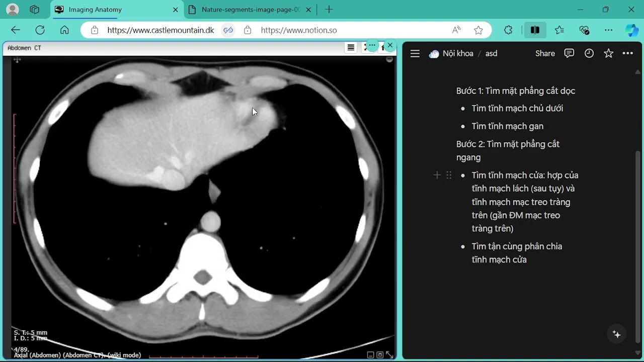Open Read aloud in address bar
This screenshot has height=362, width=644.
456,30
